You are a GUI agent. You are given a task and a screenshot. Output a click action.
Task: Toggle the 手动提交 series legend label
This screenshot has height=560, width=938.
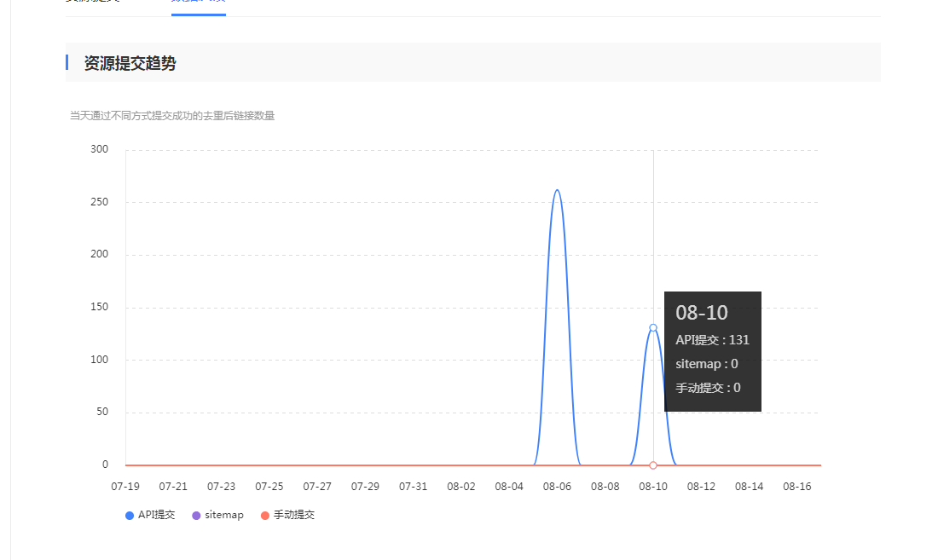tap(293, 515)
